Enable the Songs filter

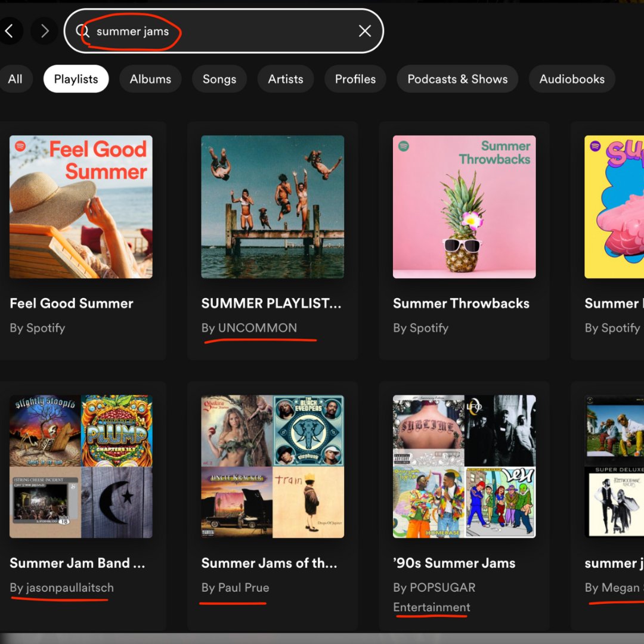click(219, 78)
